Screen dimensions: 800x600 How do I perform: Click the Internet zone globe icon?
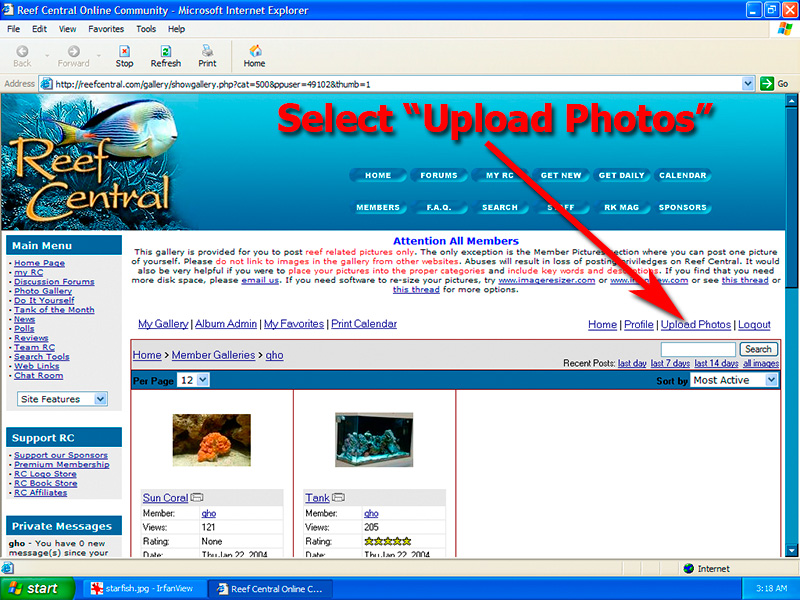[688, 568]
